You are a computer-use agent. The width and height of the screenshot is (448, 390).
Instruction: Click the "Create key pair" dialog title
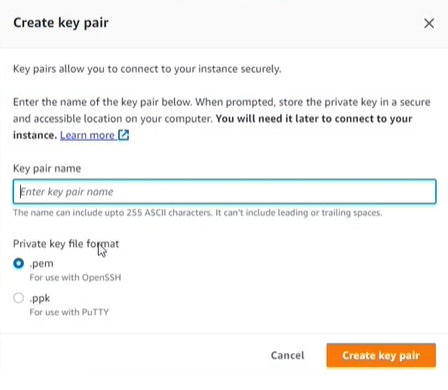click(x=61, y=23)
